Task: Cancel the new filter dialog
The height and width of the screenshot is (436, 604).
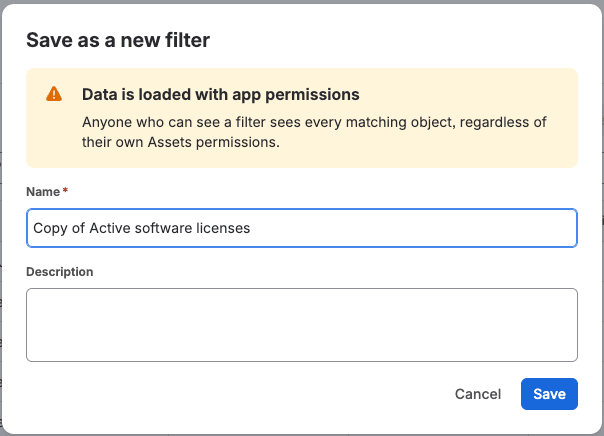Action: (478, 394)
